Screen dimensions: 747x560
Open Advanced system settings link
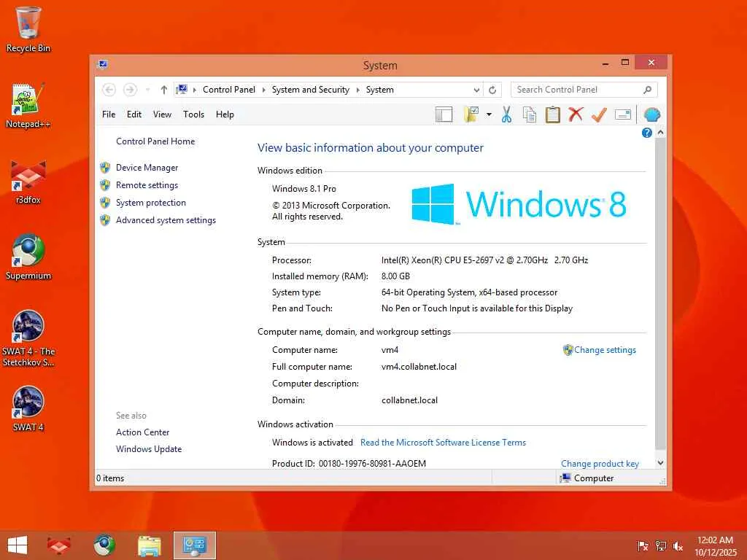(166, 220)
